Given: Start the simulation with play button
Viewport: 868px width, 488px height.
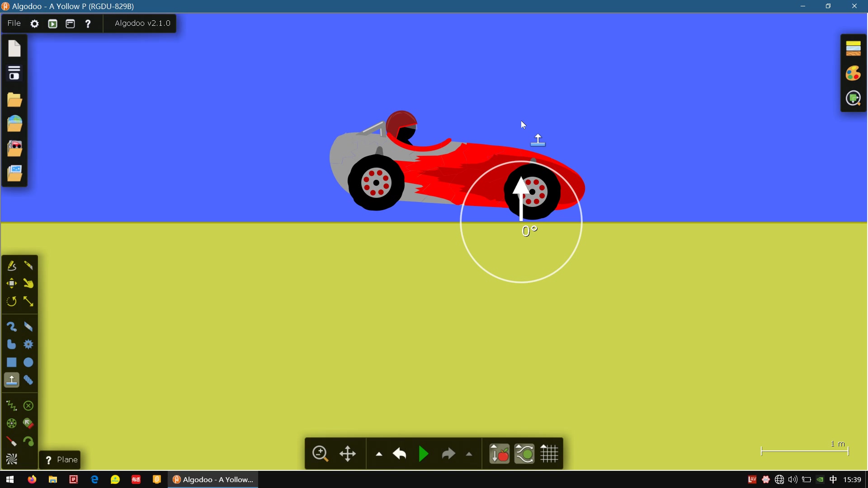Looking at the screenshot, I should tap(424, 454).
